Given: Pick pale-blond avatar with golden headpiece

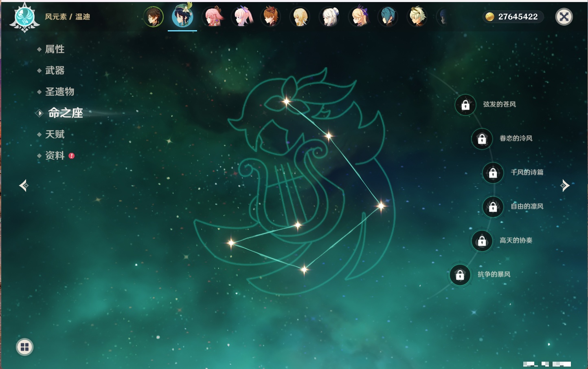Looking at the screenshot, I should point(417,17).
